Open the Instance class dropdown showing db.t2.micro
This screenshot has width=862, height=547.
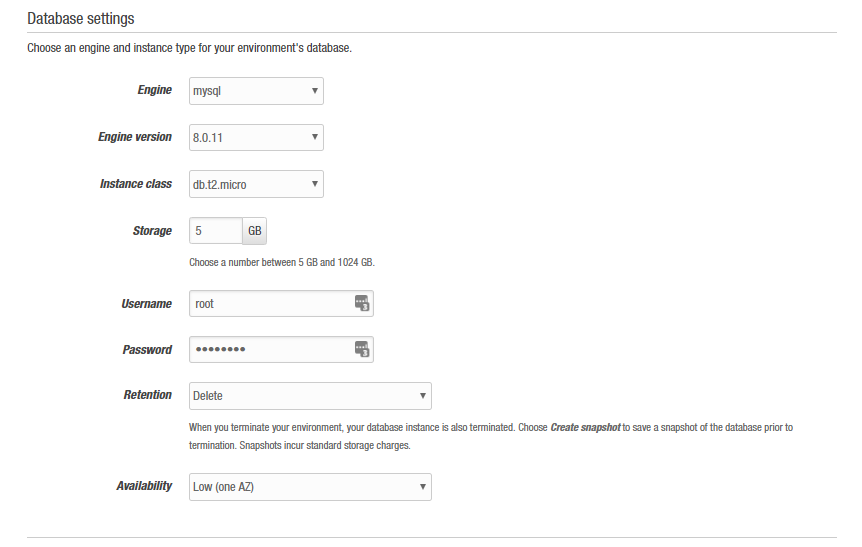(x=256, y=184)
